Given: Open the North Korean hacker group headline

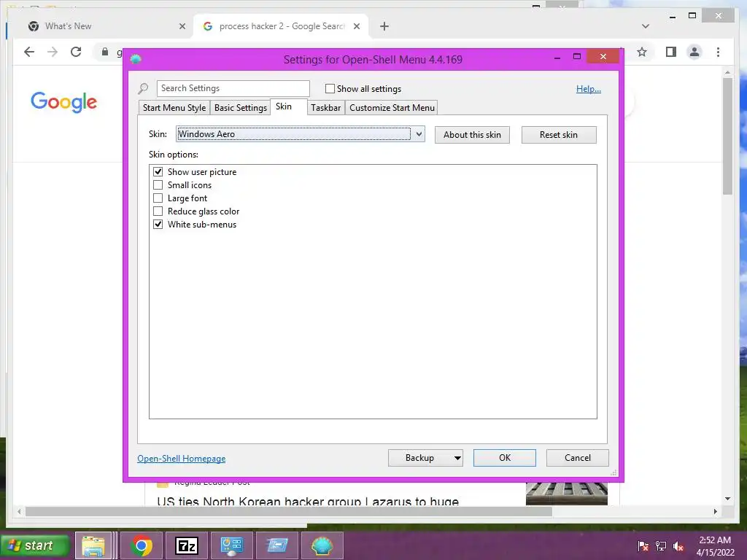Looking at the screenshot, I should point(308,502).
